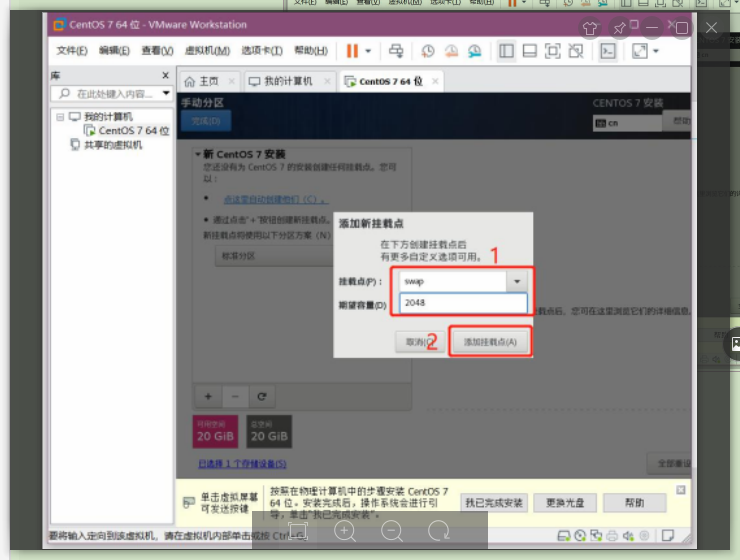Open the 查看(V) menu
Image resolution: width=740 pixels, height=560 pixels.
tap(157, 50)
